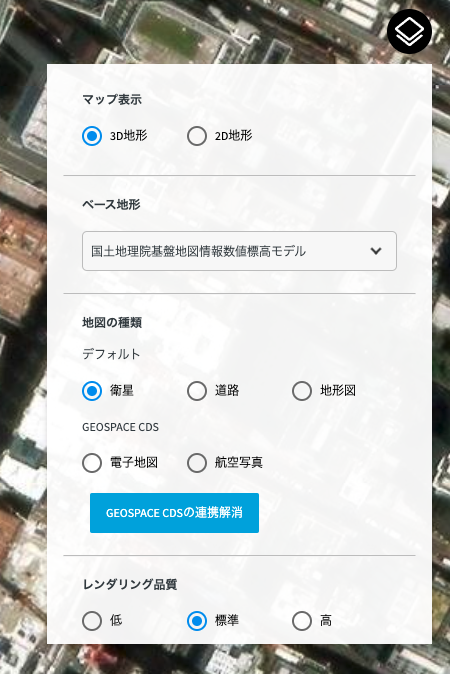450x674 pixels.
Task: Click the satellite map left of the panel
Action: click(x=23, y=344)
